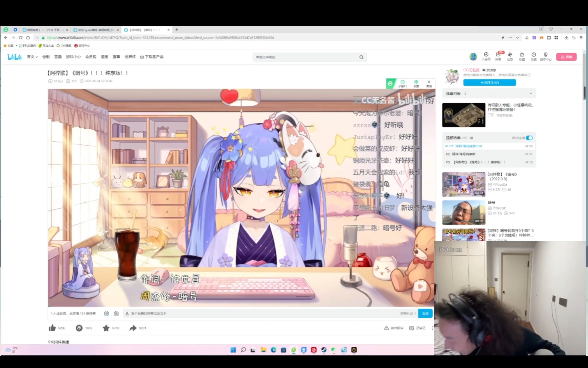Expand address bar dropdown chevron
The image size is (588, 368).
point(517,38)
